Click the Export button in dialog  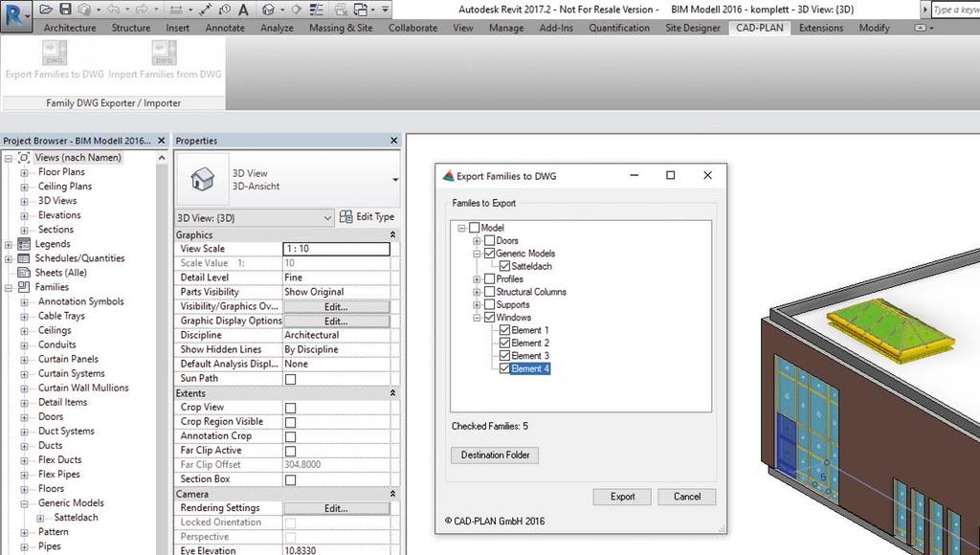click(622, 497)
